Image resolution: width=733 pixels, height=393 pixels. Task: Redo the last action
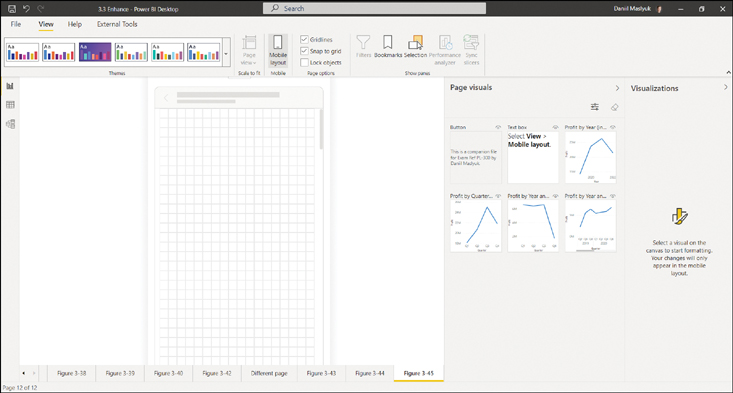pos(41,8)
